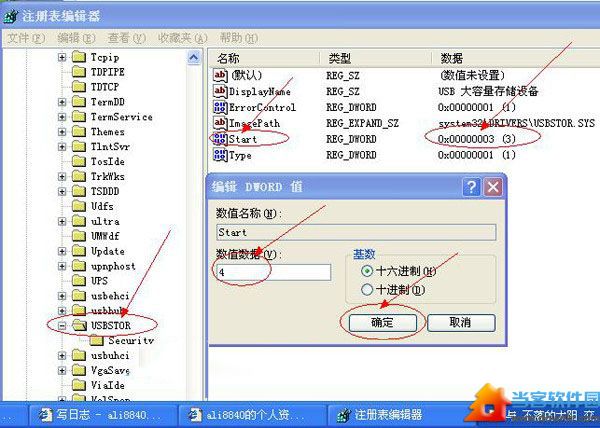600x428 pixels.
Task: Click the TDTCP folder icon
Action: point(79,87)
